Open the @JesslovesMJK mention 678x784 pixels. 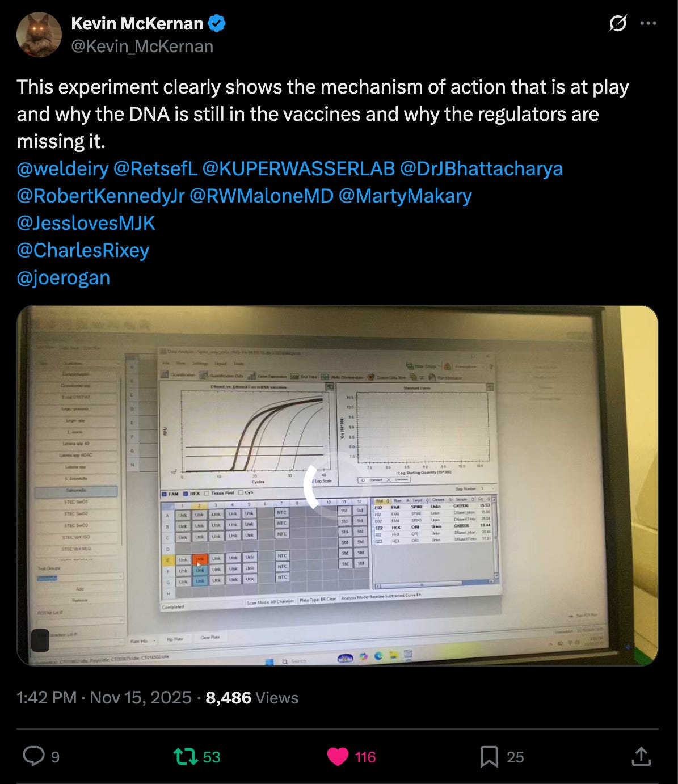[x=86, y=223]
